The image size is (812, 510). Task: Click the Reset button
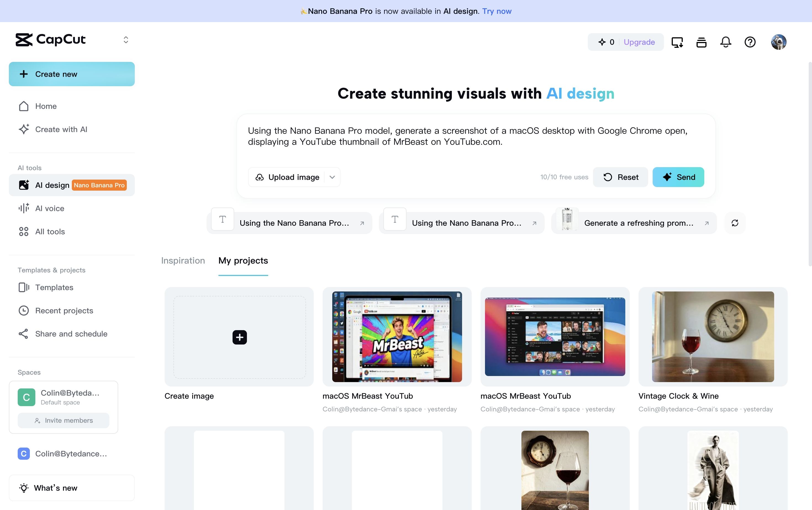(x=621, y=177)
